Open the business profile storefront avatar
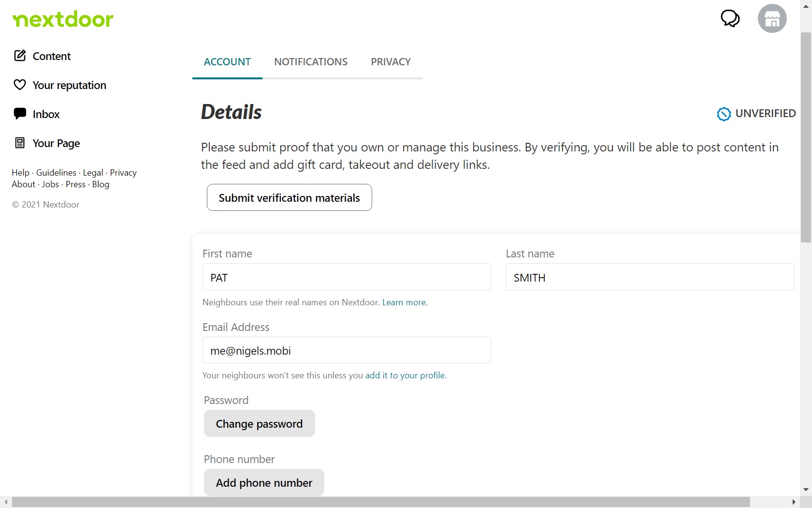This screenshot has width=812, height=508. click(772, 18)
